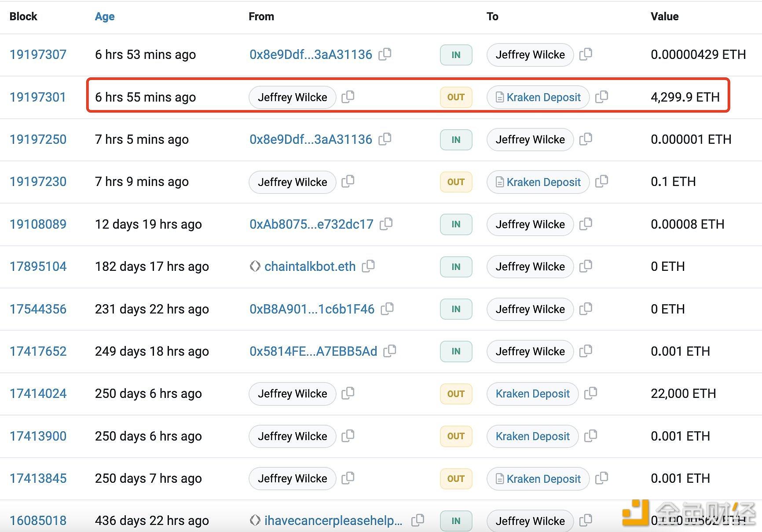Copy Kraken Deposit address in 19197230 row

point(601,181)
